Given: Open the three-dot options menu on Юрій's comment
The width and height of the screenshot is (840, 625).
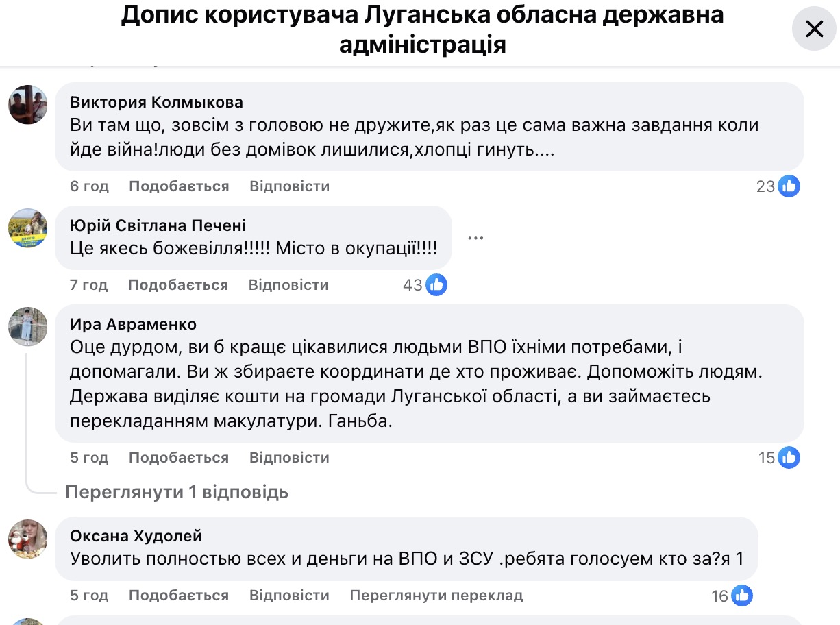Looking at the screenshot, I should point(477,236).
